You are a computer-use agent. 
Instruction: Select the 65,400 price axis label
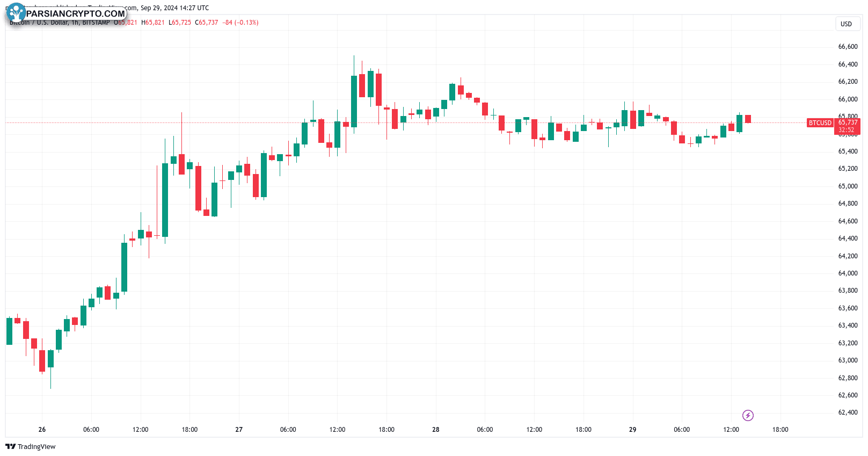[x=848, y=151]
